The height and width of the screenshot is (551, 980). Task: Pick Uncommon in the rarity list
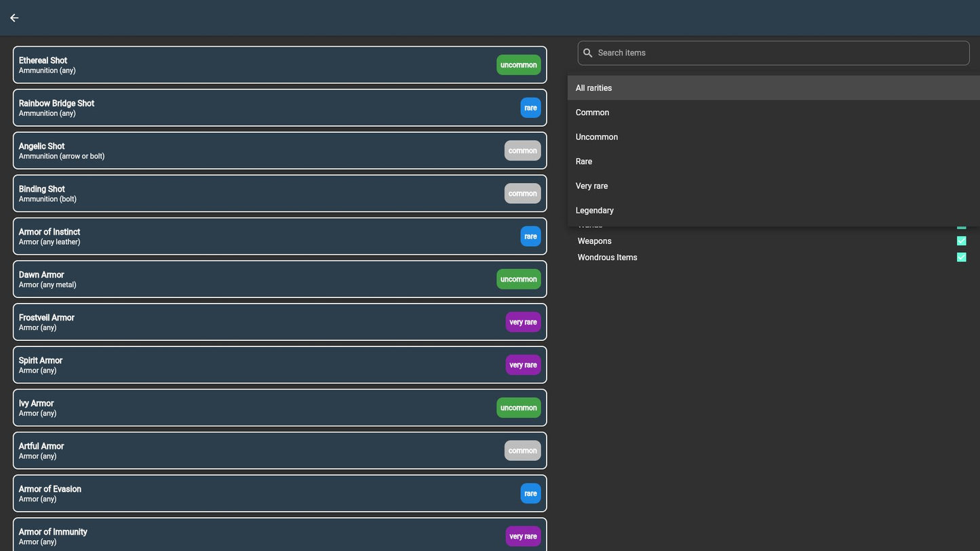pos(773,137)
